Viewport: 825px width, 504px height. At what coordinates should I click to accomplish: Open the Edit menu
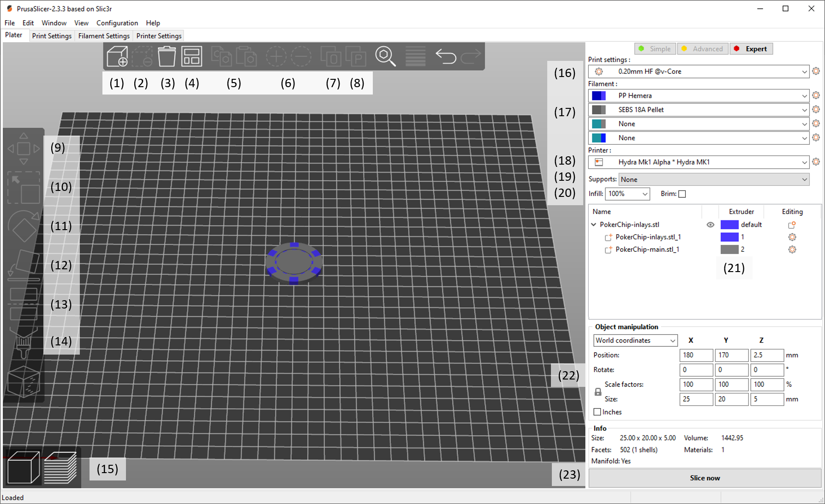pos(28,23)
